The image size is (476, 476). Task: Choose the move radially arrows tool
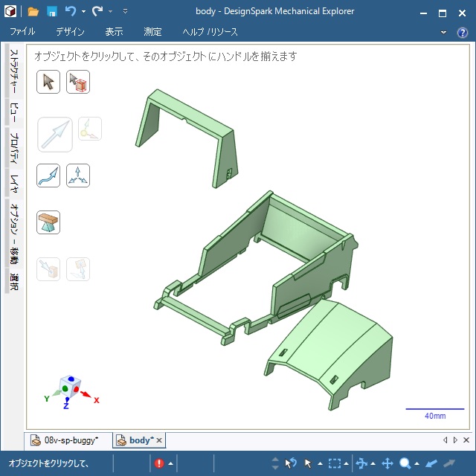click(x=78, y=176)
